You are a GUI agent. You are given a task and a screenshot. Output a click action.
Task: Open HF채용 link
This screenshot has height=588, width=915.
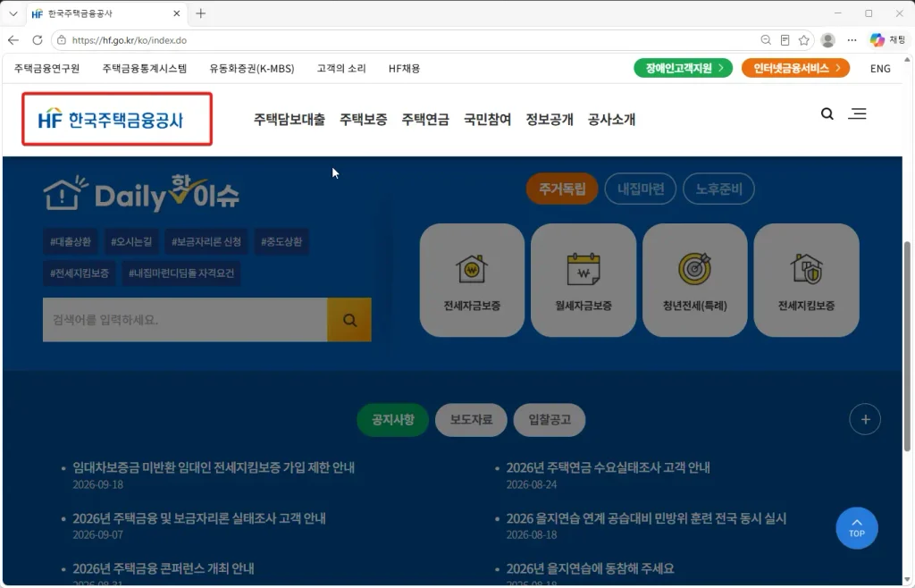[x=405, y=68]
